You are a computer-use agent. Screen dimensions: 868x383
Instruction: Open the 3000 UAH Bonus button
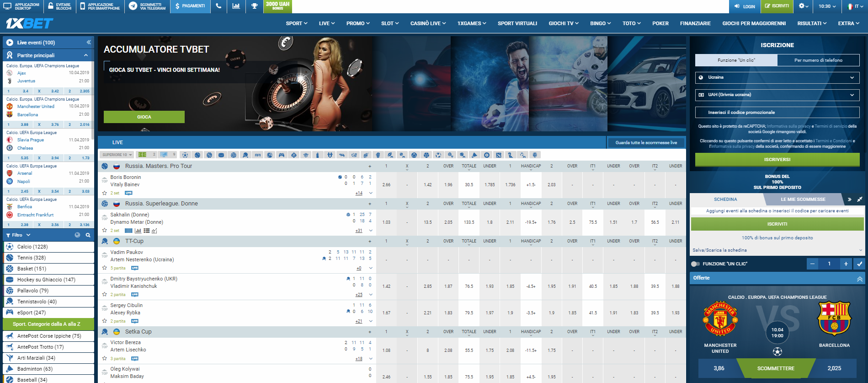point(277,6)
